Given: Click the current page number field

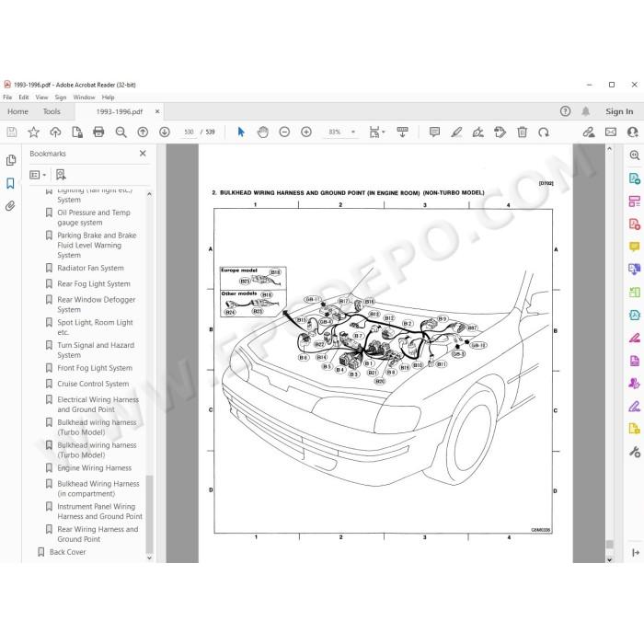Looking at the screenshot, I should [x=189, y=132].
